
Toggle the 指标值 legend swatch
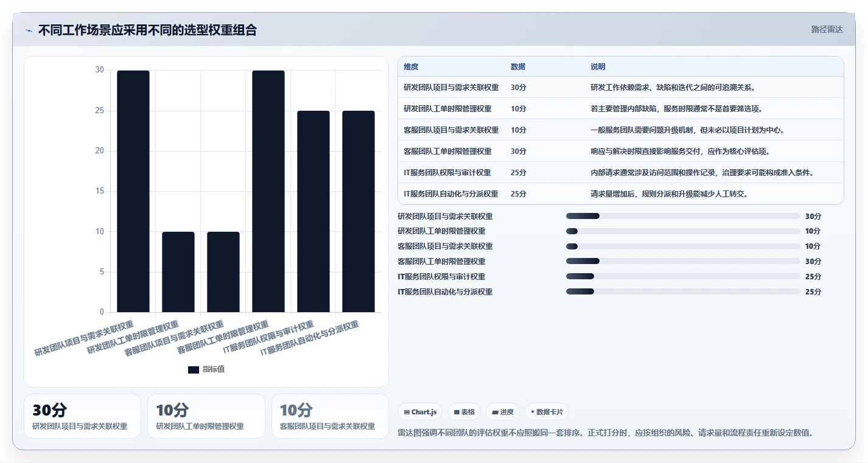(x=194, y=369)
